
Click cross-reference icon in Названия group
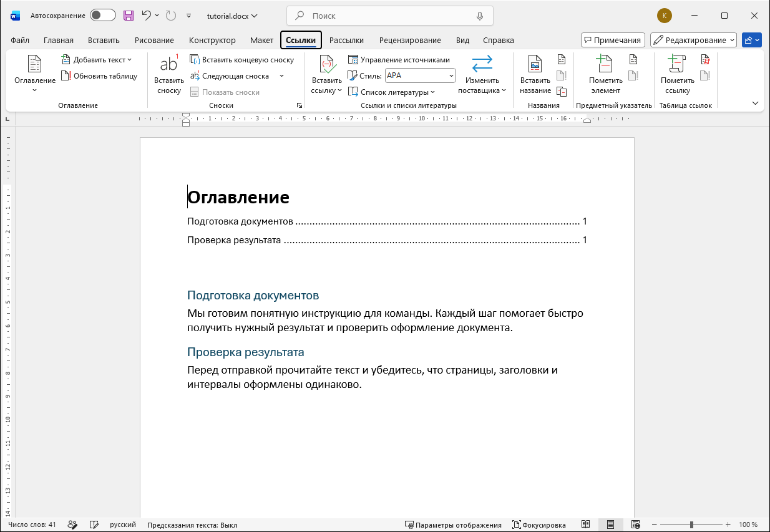(562, 92)
